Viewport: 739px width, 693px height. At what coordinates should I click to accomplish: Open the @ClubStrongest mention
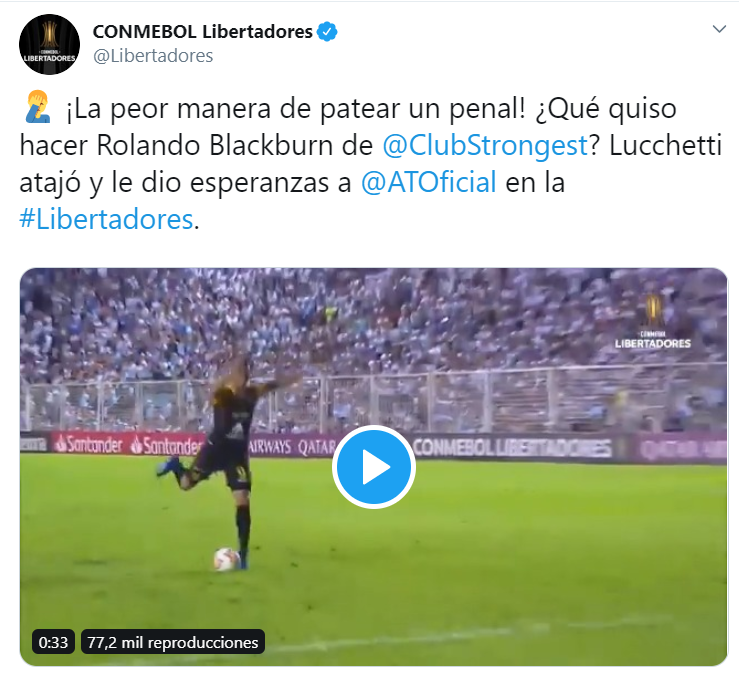(485, 145)
